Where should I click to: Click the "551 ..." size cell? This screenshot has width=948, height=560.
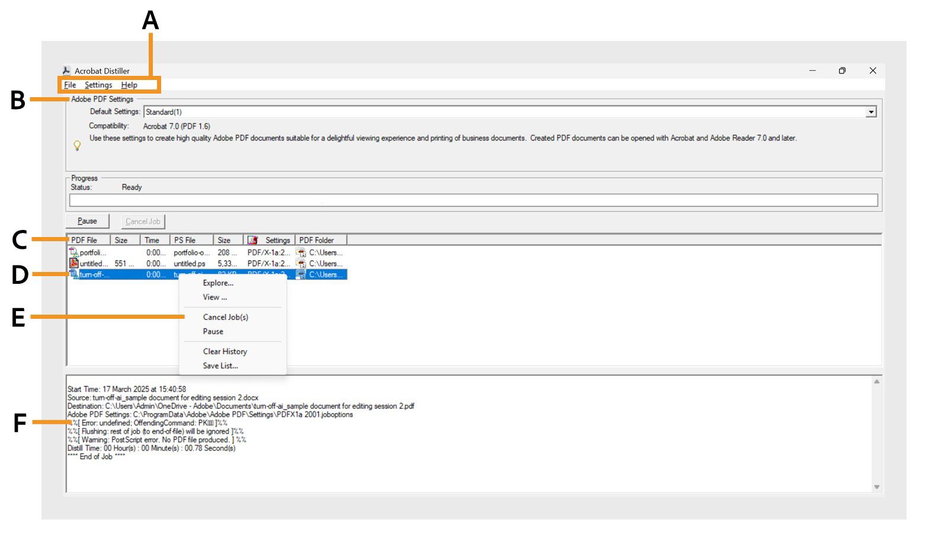click(124, 263)
